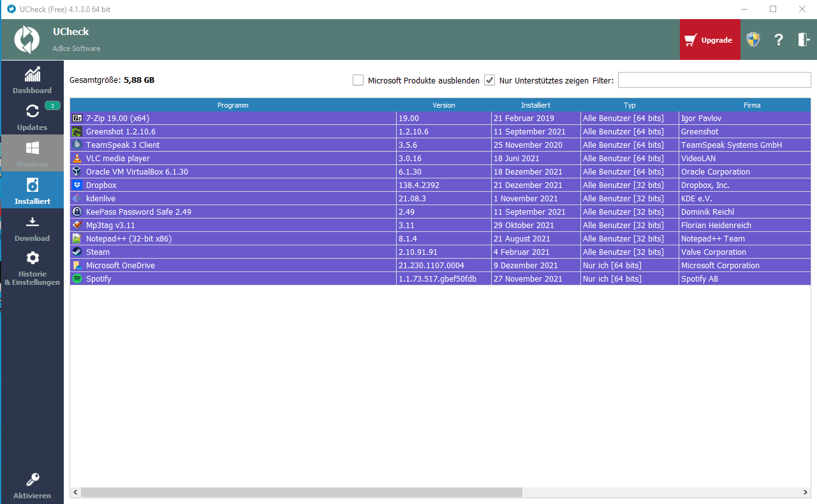Select the kdenlive row name

[x=101, y=199]
